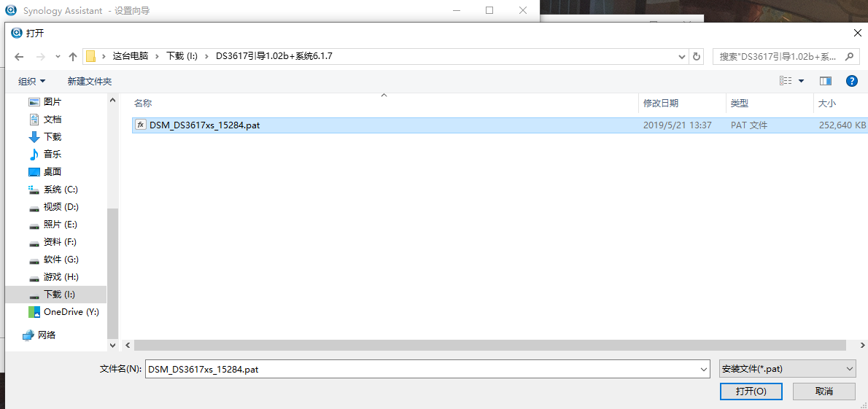Click the back navigation arrow
Screen dimensions: 868x409
(20, 56)
